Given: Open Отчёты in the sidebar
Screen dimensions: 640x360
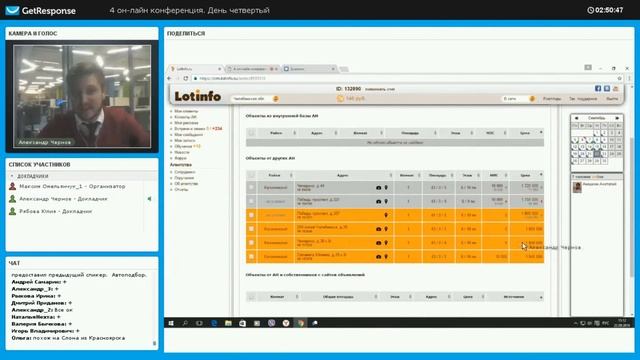Looking at the screenshot, I should [181, 189].
